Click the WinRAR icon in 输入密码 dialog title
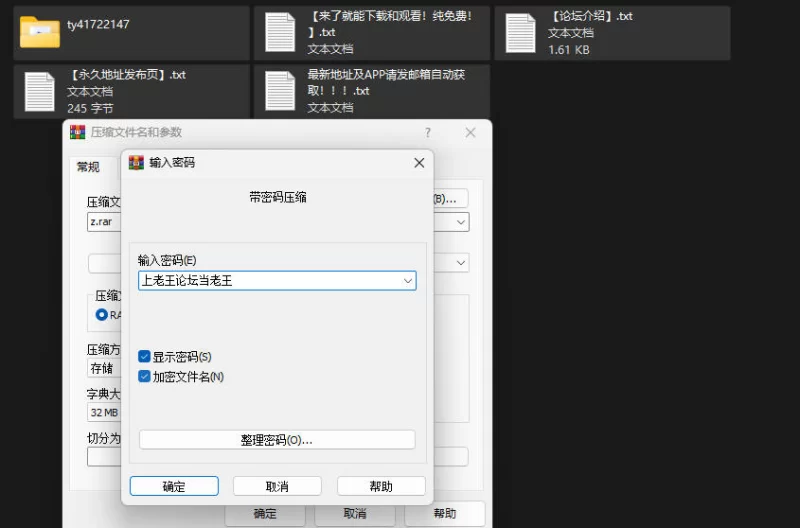This screenshot has height=528, width=800. point(136,162)
